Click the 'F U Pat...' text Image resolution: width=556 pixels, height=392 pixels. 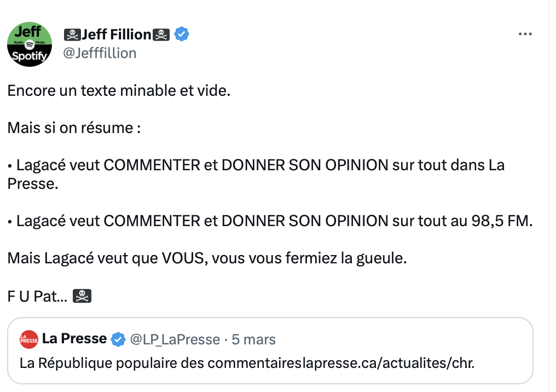point(37,296)
